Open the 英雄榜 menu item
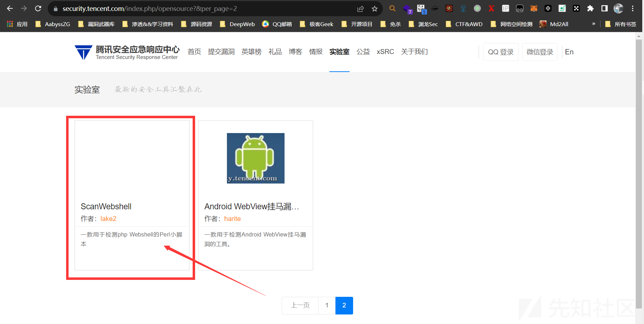This screenshot has height=324, width=644. click(x=251, y=52)
